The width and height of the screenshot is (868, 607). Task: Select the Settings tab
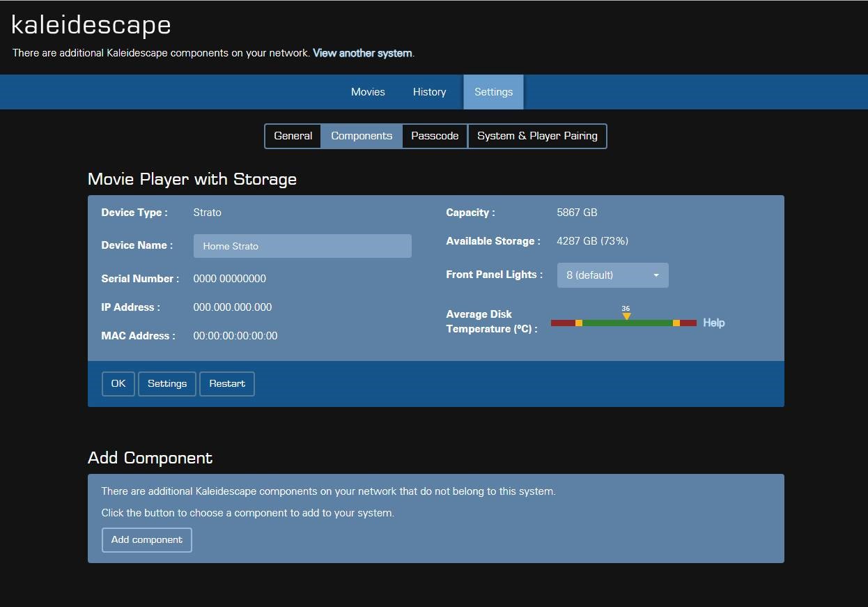[x=493, y=92]
